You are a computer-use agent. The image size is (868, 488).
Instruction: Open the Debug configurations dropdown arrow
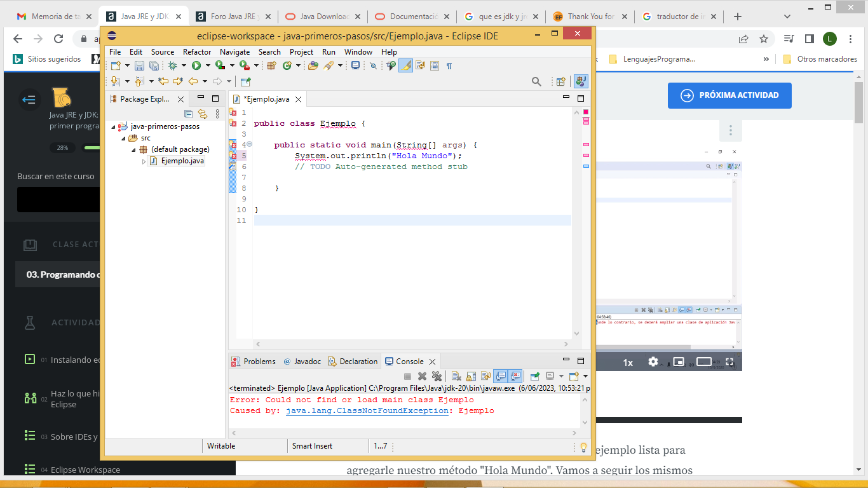184,65
